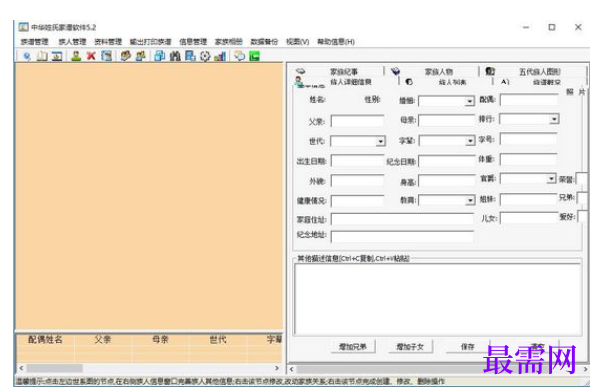The width and height of the screenshot is (595, 391).
Task: Click the blue copy documents icon
Action: click(x=160, y=56)
